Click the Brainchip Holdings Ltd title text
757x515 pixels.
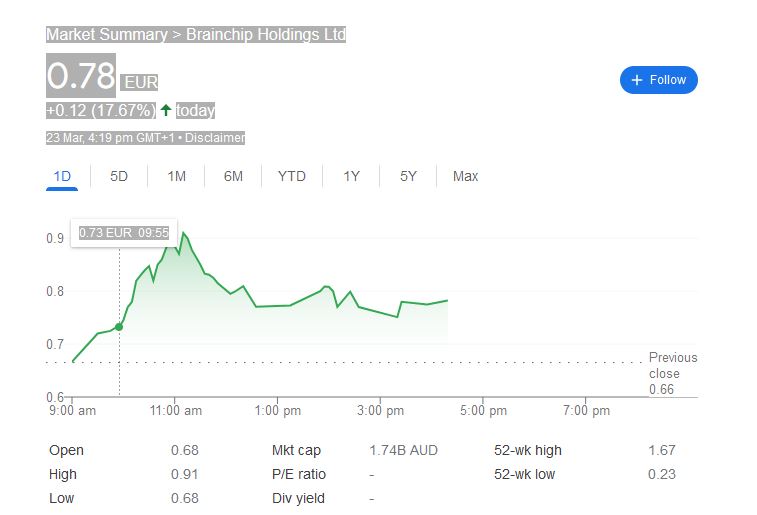266,35
